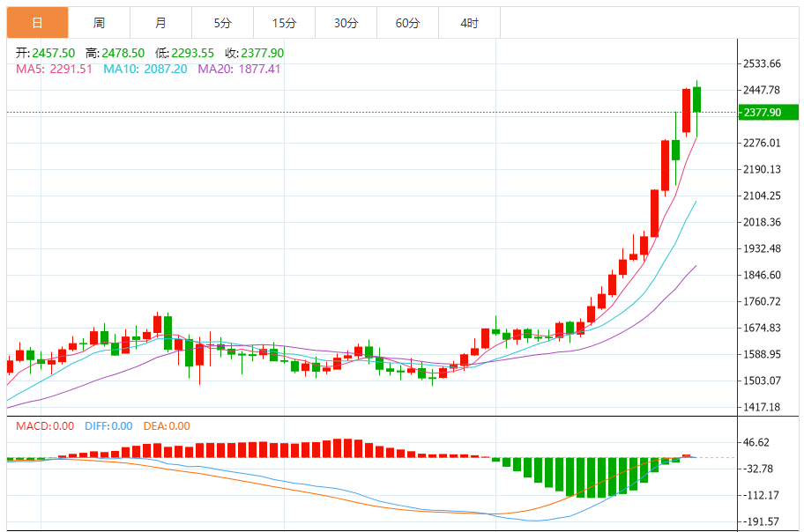Click the 2533.66 price axis label
This screenshot has width=804, height=532.
(763, 63)
